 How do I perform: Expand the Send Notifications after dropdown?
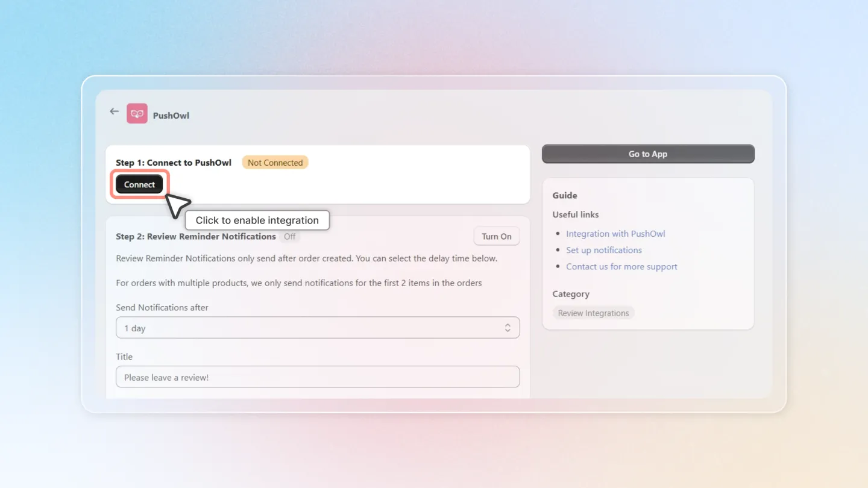pos(318,328)
